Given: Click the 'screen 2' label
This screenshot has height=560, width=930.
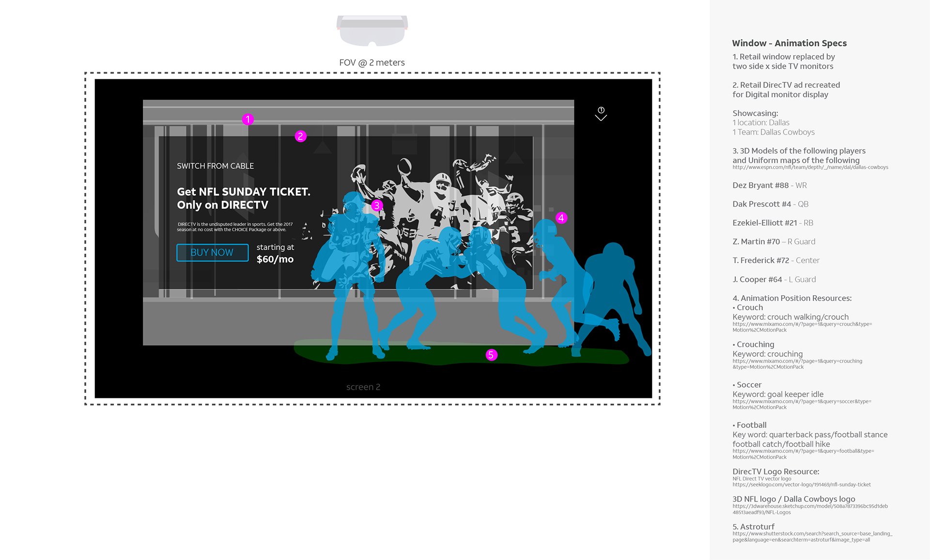Looking at the screenshot, I should coord(363,387).
